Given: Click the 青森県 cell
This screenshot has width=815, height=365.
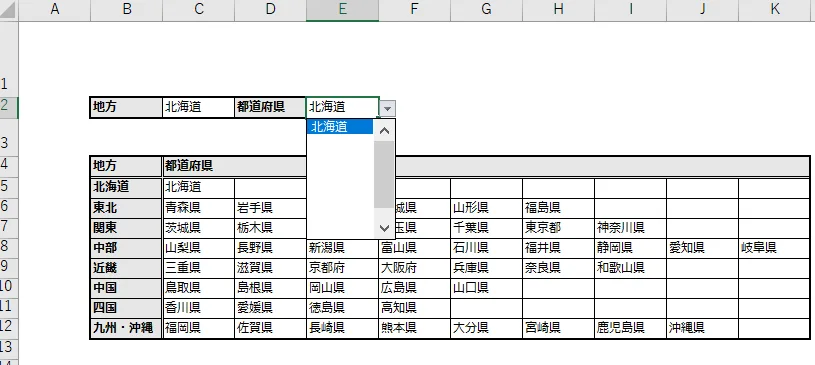Looking at the screenshot, I should coord(199,208).
